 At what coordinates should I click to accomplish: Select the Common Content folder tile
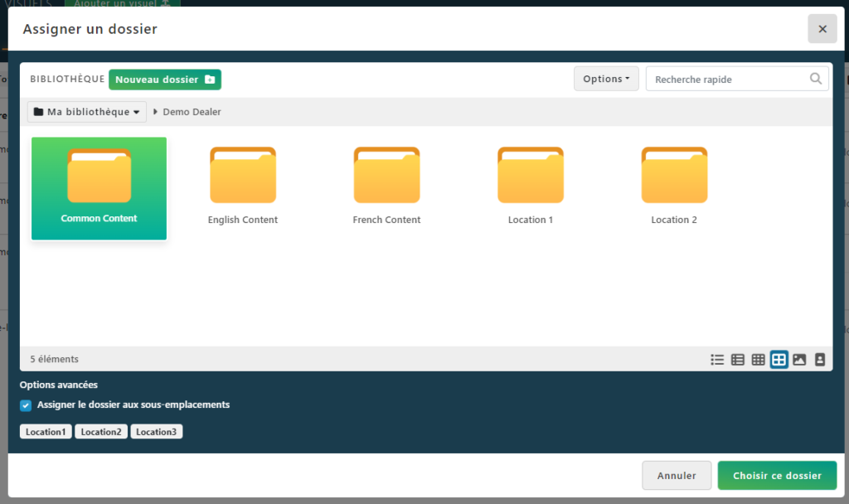click(x=99, y=188)
